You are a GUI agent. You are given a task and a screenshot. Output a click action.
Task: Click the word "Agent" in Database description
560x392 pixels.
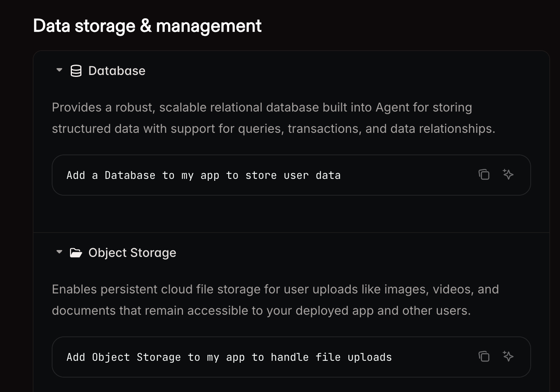coord(392,107)
